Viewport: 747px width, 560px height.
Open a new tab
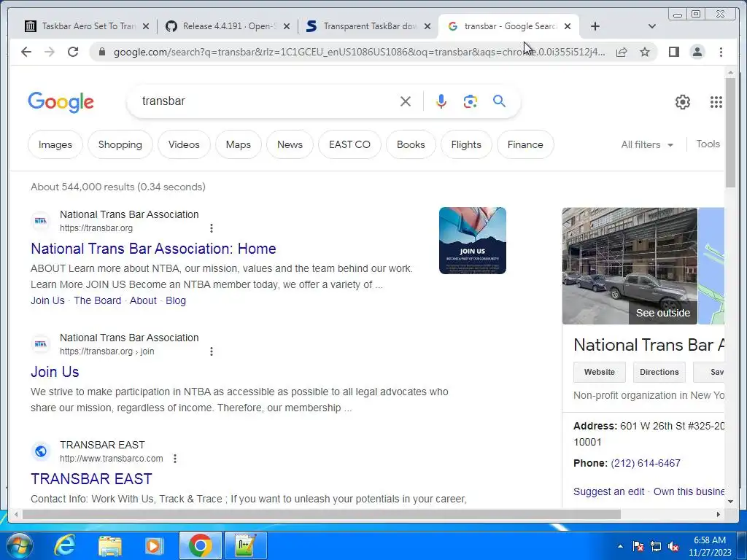(595, 26)
